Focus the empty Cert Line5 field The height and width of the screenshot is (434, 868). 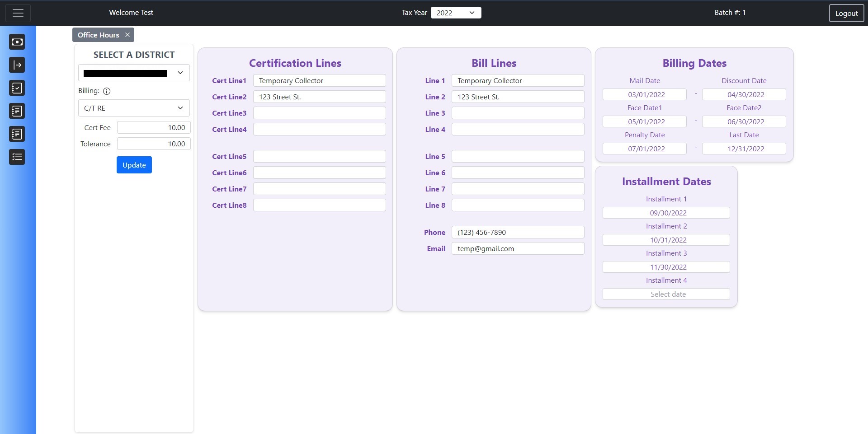[320, 156]
